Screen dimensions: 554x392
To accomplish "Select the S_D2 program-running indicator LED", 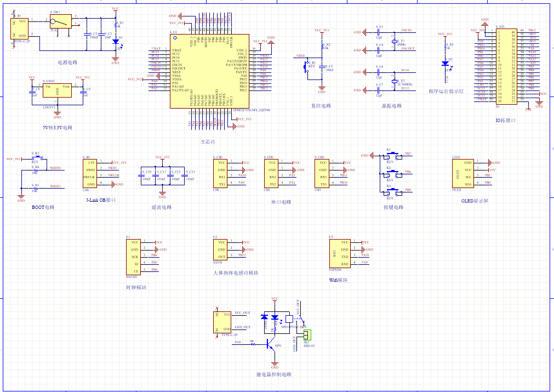I will 446,64.
